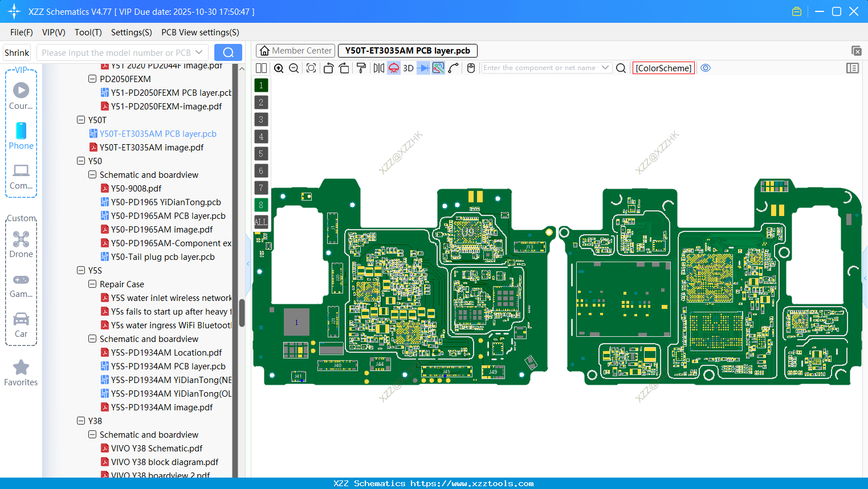
Task: Zoom out of the PCB view
Action: [293, 68]
